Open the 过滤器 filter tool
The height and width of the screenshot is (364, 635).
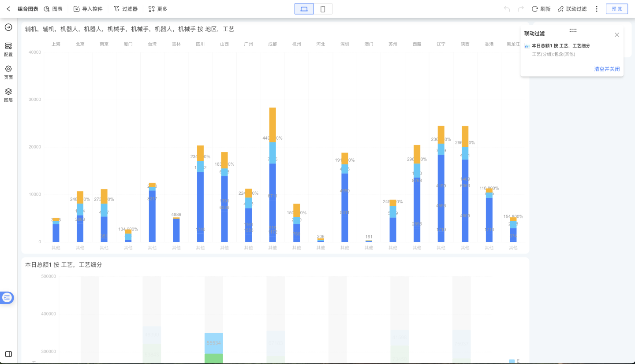tap(125, 9)
